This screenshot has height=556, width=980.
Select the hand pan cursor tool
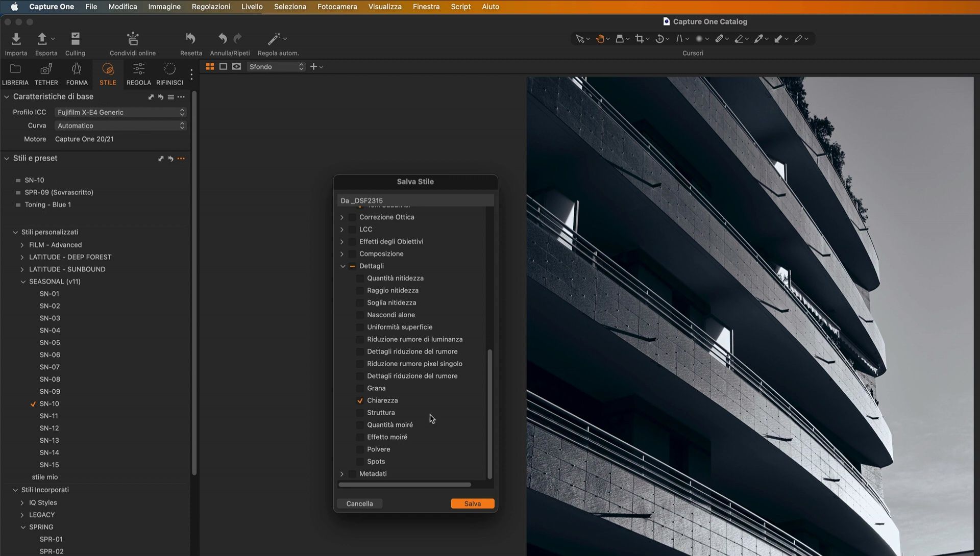click(600, 39)
